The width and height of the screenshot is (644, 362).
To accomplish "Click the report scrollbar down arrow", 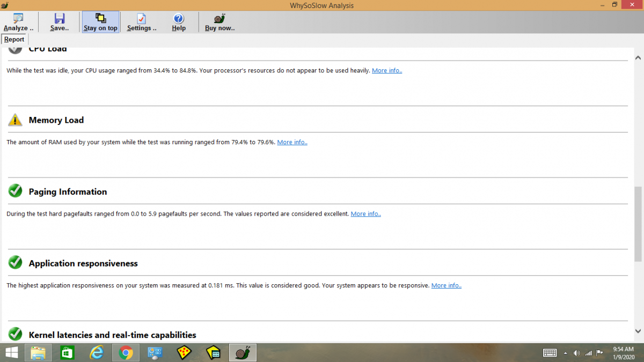I will point(638,331).
